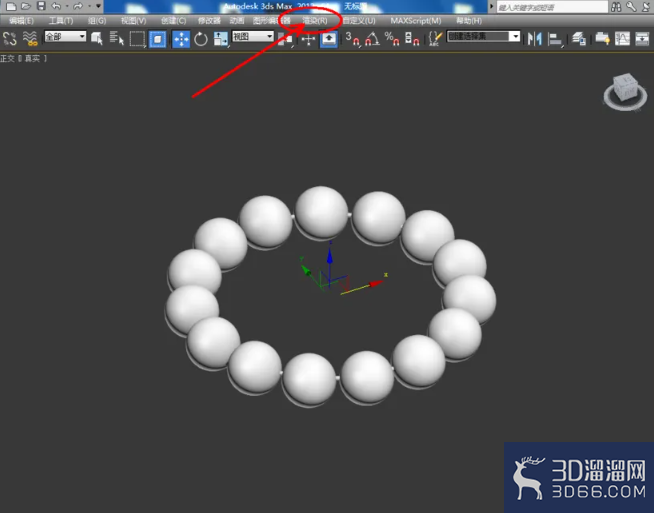654x513 pixels.
Task: Toggle Percent Snap
Action: pyautogui.click(x=392, y=39)
